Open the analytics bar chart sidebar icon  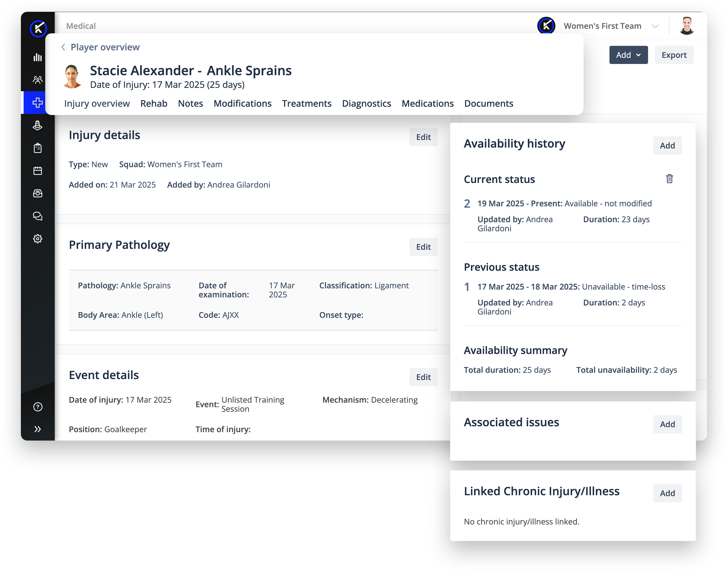click(38, 57)
